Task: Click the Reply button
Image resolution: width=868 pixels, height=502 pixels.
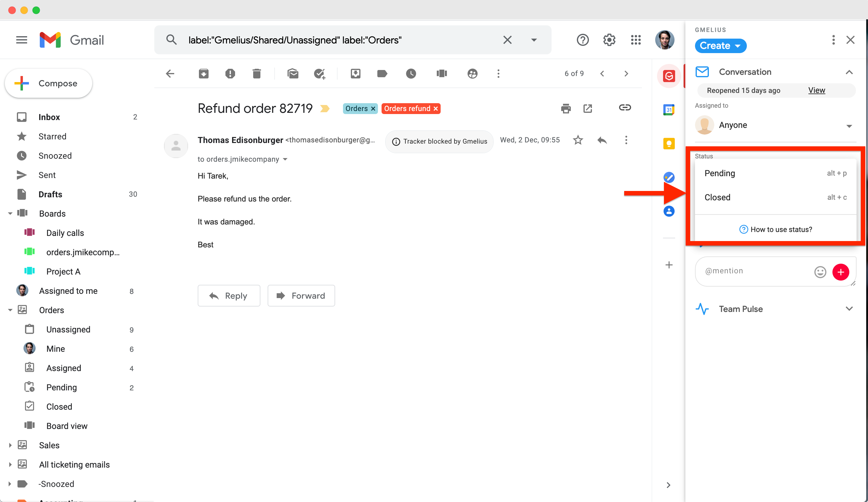Action: (x=229, y=295)
